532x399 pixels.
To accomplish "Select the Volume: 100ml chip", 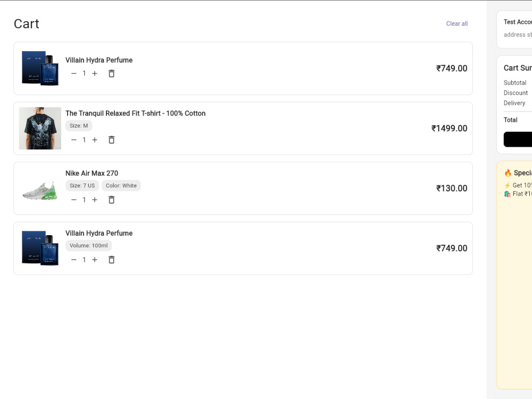I will click(88, 246).
